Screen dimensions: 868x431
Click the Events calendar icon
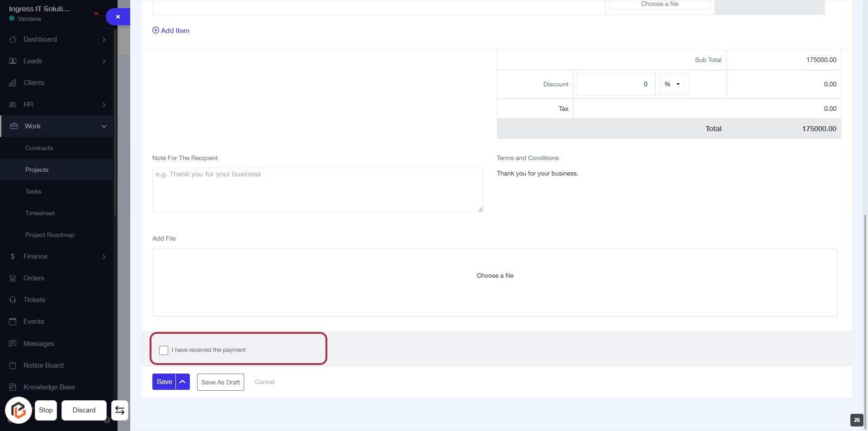[x=13, y=322]
